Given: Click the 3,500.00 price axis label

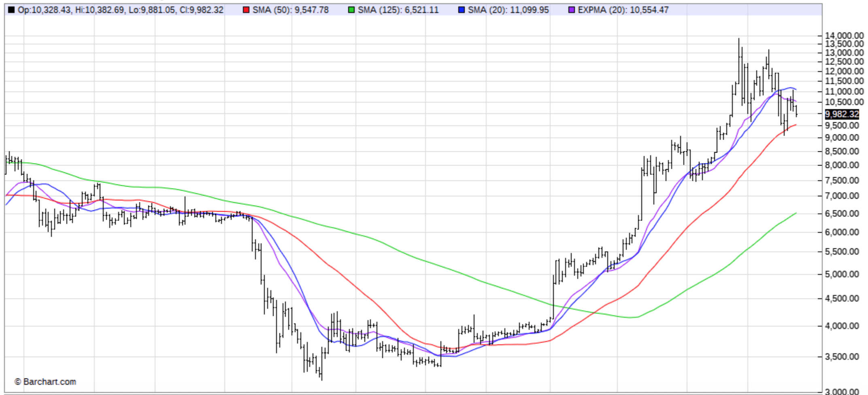Looking at the screenshot, I should (x=842, y=357).
